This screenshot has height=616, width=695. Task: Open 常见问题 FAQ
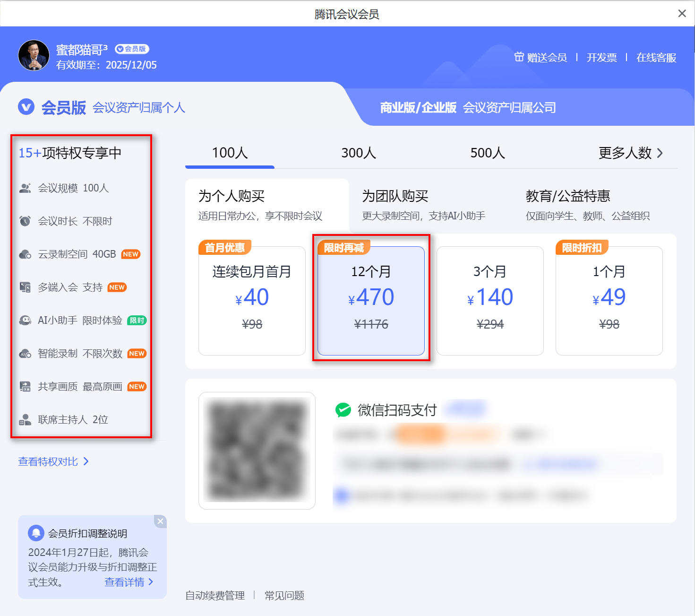pos(284,595)
